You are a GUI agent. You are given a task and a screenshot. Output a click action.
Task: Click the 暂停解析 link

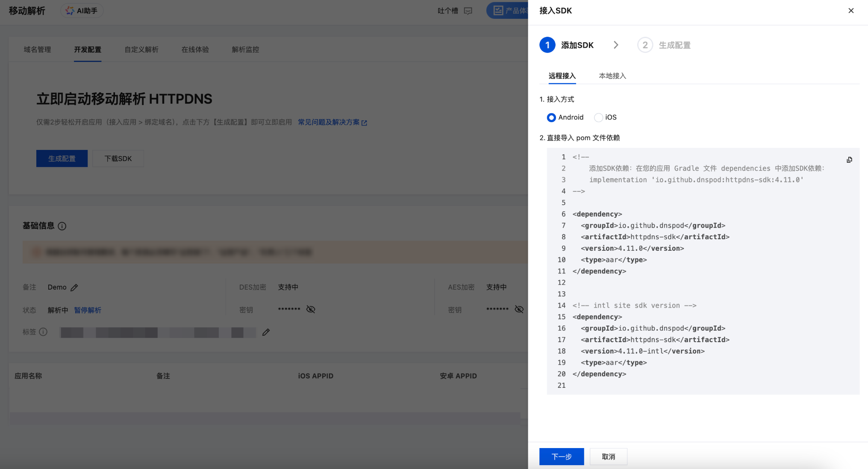88,310
